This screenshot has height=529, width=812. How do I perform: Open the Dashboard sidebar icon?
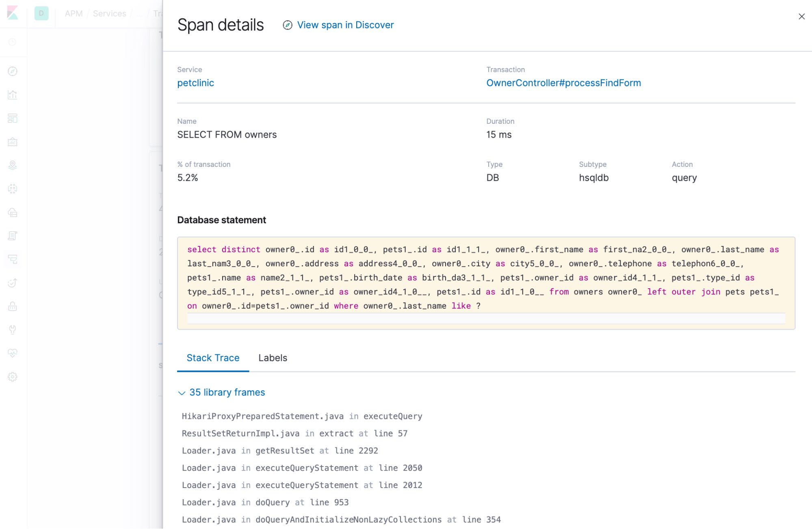click(x=13, y=118)
